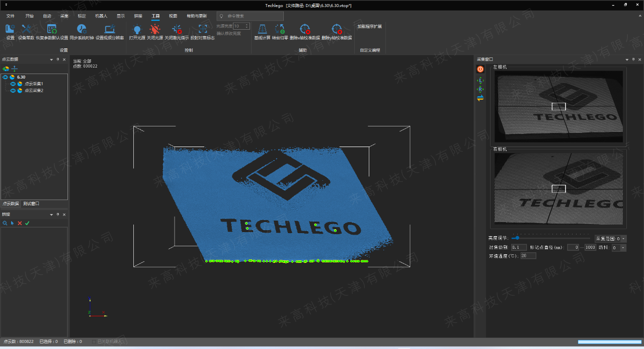Switch to the 测试窗口 tab

tap(31, 204)
